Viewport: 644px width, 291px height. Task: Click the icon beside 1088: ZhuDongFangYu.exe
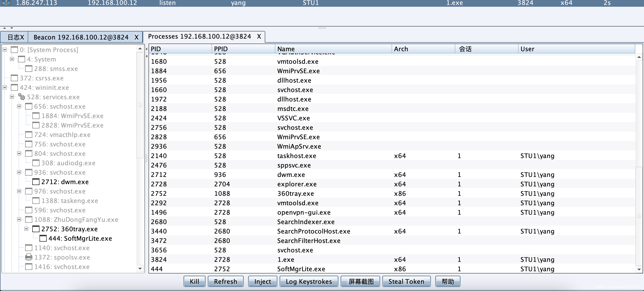pos(29,219)
